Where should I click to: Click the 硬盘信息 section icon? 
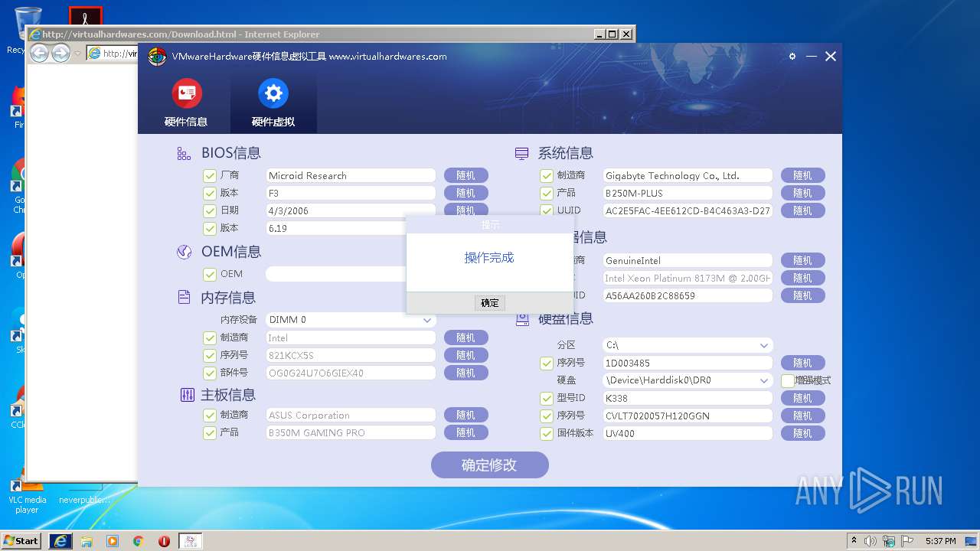pyautogui.click(x=521, y=319)
